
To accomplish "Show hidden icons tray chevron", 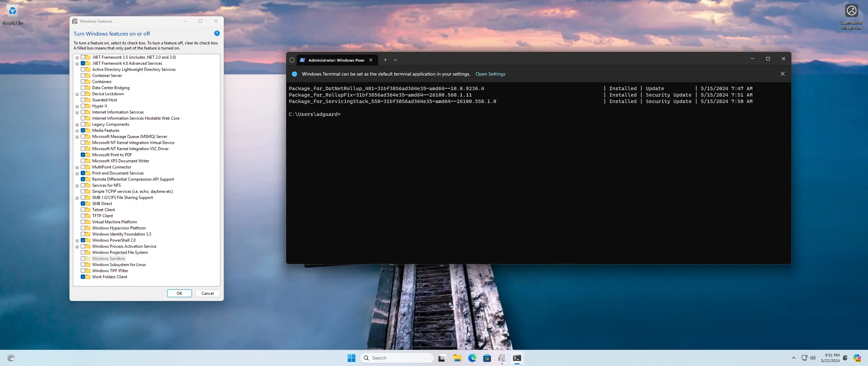I will pos(793,358).
